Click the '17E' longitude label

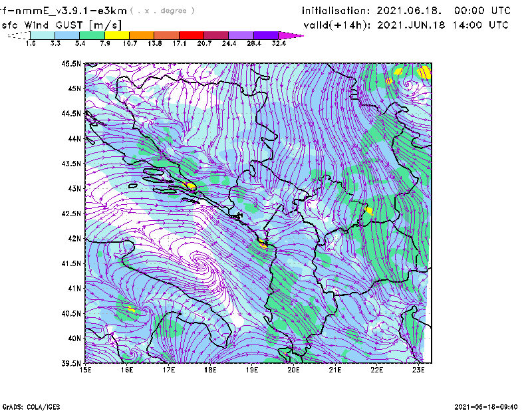tap(169, 370)
